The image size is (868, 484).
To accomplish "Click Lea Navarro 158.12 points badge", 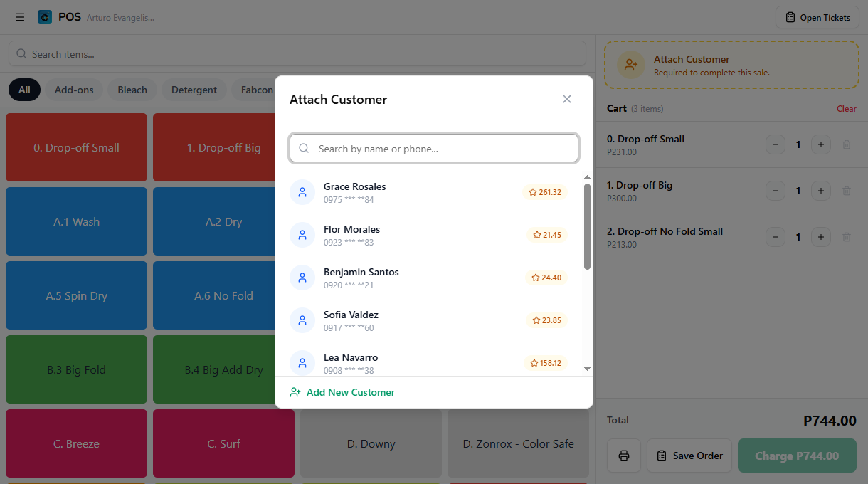I will (x=546, y=363).
